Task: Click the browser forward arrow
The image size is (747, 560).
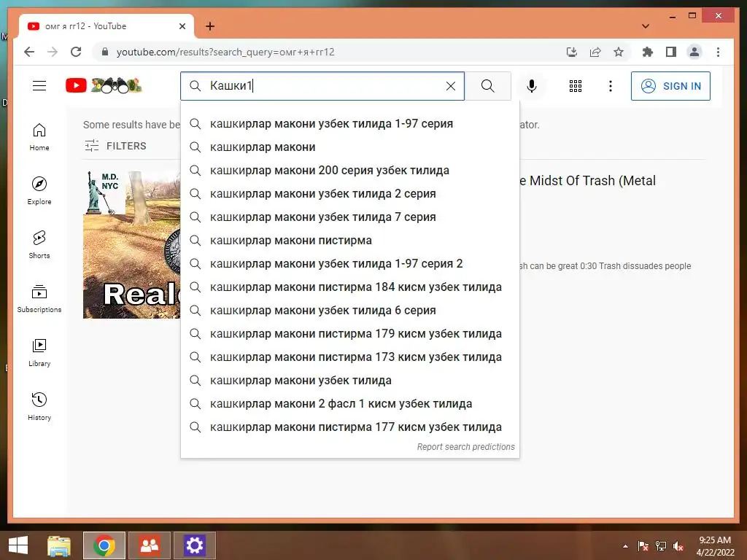Action: pyautogui.click(x=53, y=52)
